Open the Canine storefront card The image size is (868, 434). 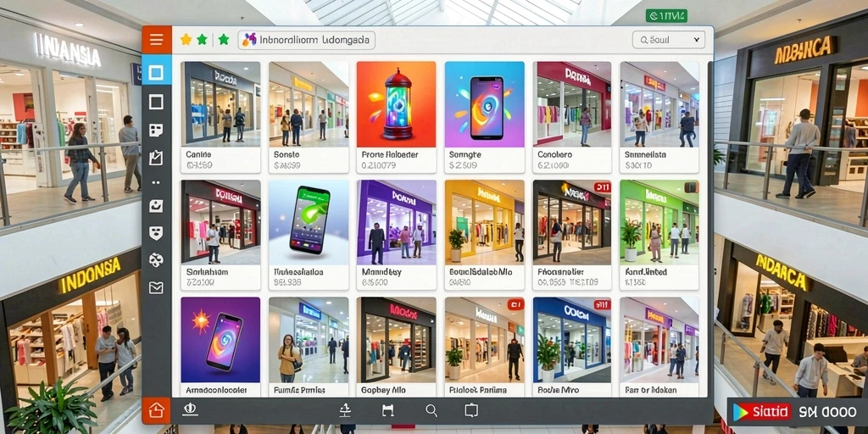[220, 117]
